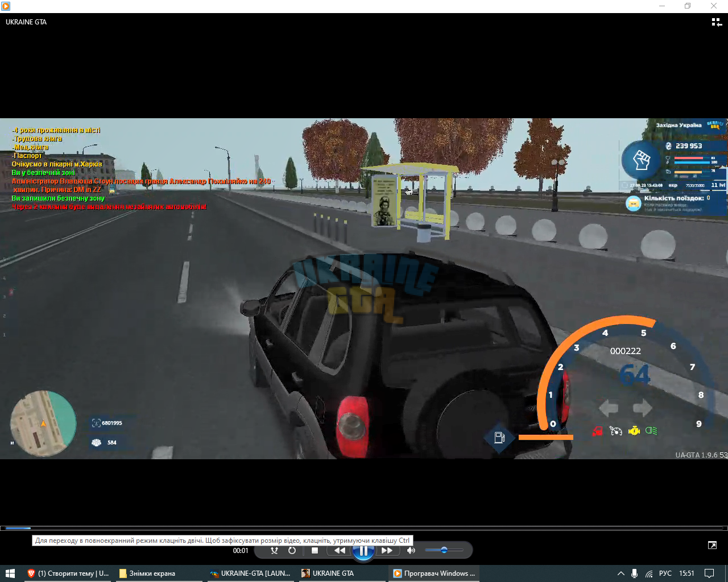Open the network icon in the system tray

(649, 573)
